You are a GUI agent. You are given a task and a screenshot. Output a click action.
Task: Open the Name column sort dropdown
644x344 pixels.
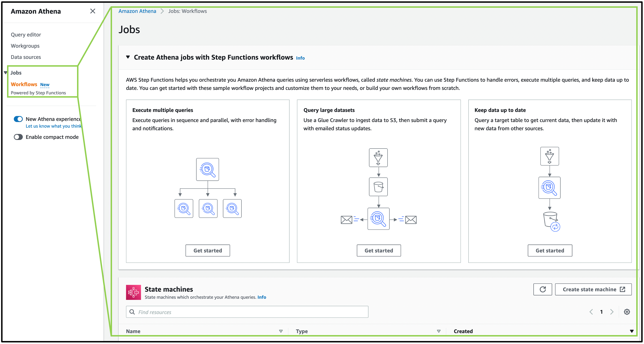point(280,331)
